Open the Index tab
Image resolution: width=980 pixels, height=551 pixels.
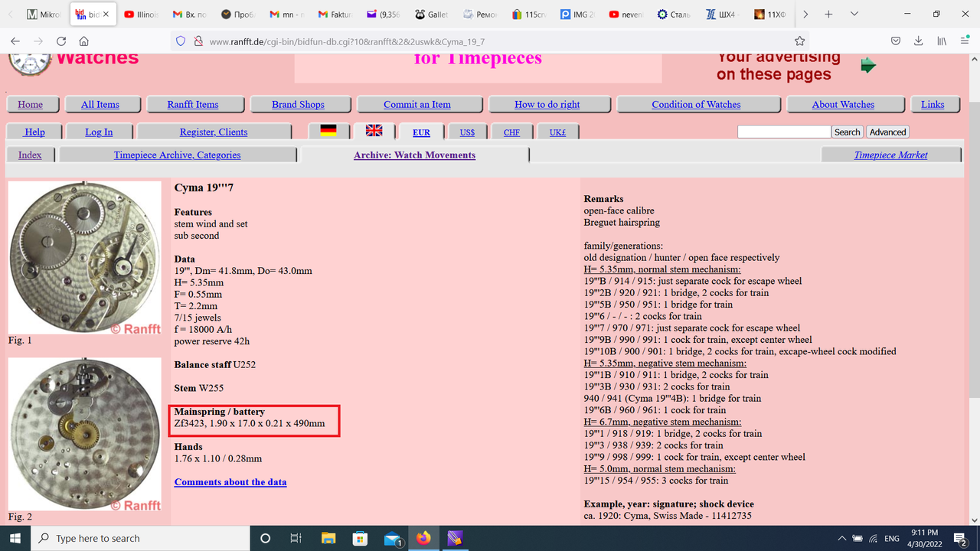[x=30, y=155]
